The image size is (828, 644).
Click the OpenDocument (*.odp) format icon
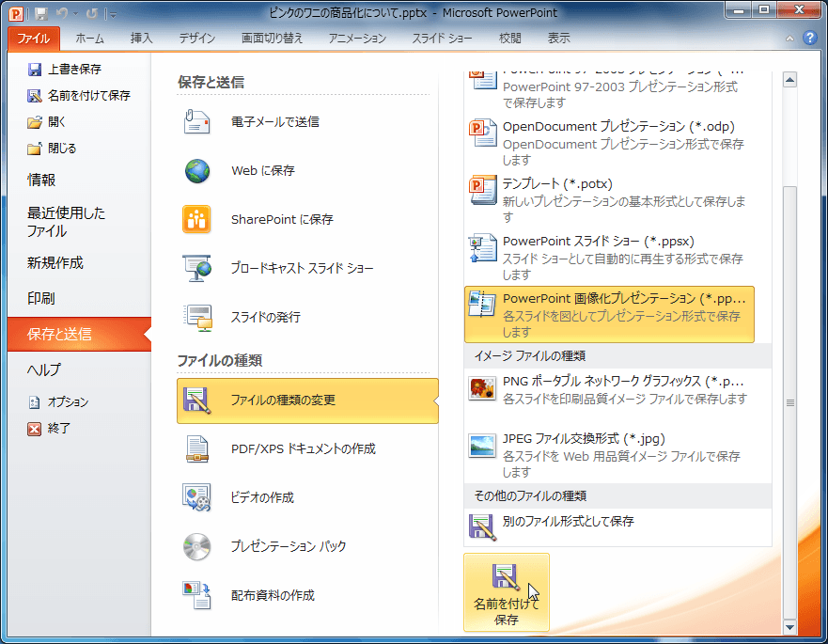[483, 134]
